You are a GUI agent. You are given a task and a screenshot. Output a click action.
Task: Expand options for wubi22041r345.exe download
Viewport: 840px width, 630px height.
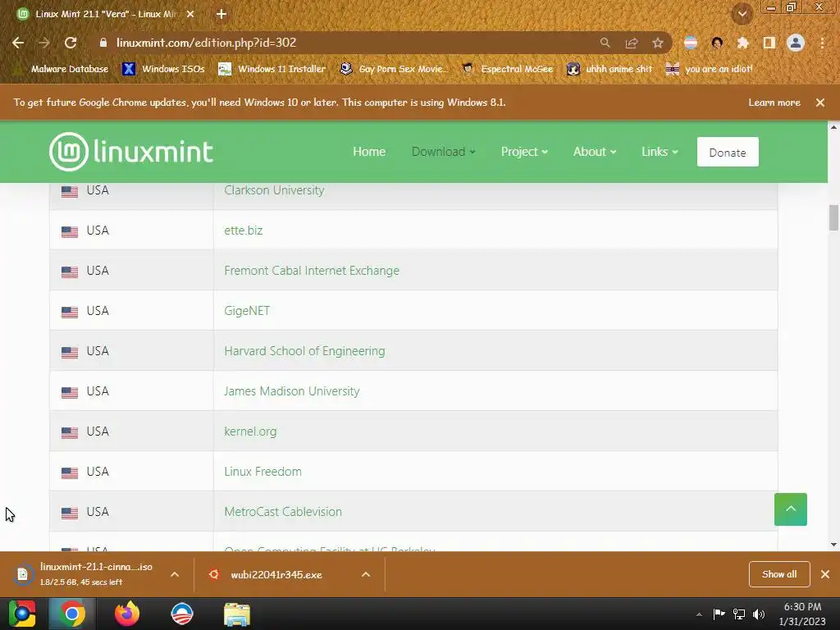point(366,574)
